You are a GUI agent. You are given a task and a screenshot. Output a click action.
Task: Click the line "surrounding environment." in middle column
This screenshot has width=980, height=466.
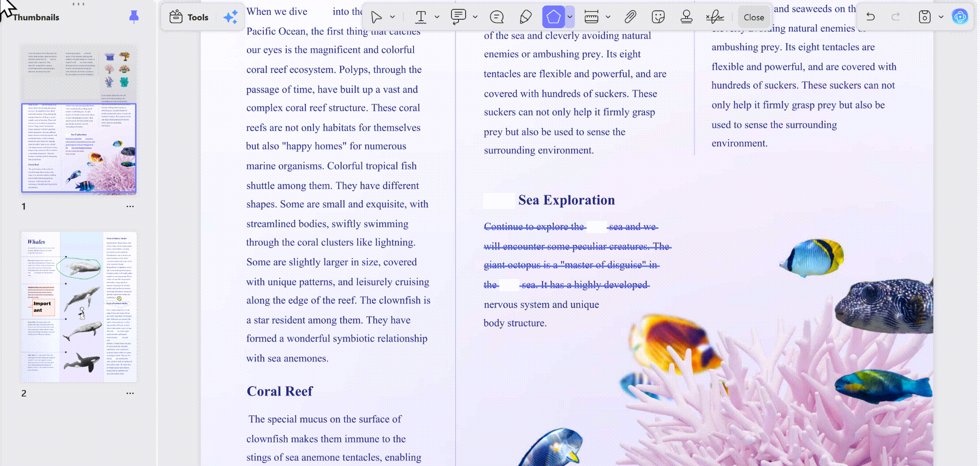[x=539, y=150]
